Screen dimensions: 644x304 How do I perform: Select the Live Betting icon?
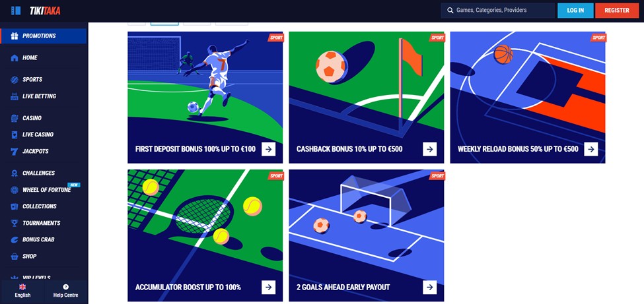click(x=15, y=96)
